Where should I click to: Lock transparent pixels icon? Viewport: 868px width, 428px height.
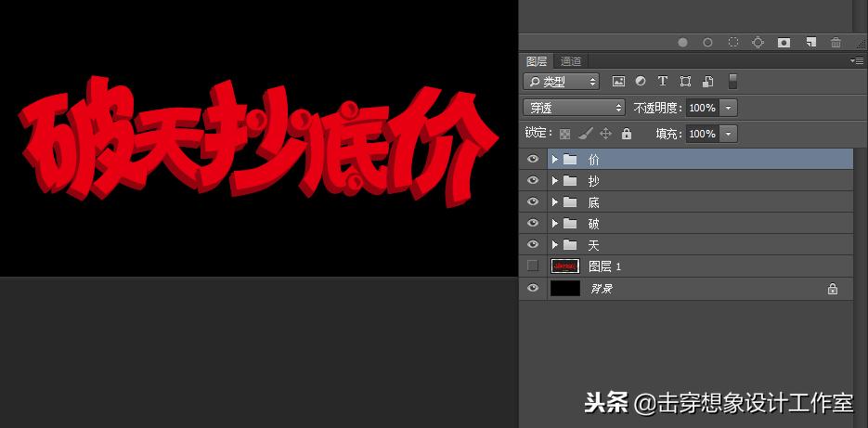564,134
